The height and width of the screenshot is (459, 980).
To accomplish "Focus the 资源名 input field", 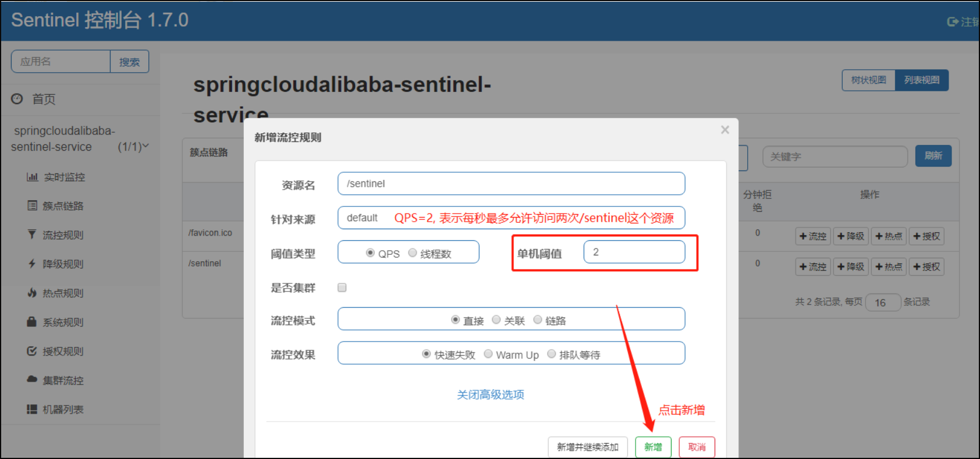I will [x=511, y=183].
